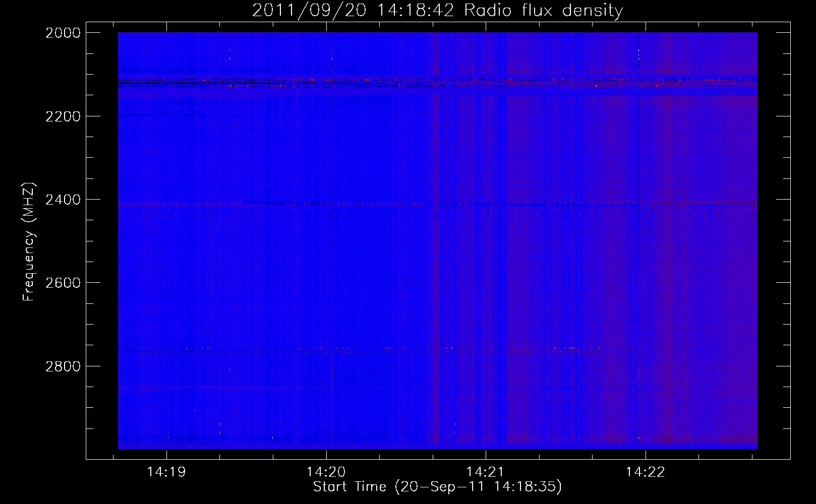The height and width of the screenshot is (504, 816).
Task: Click the 14:22 time tick label
Action: click(x=646, y=472)
